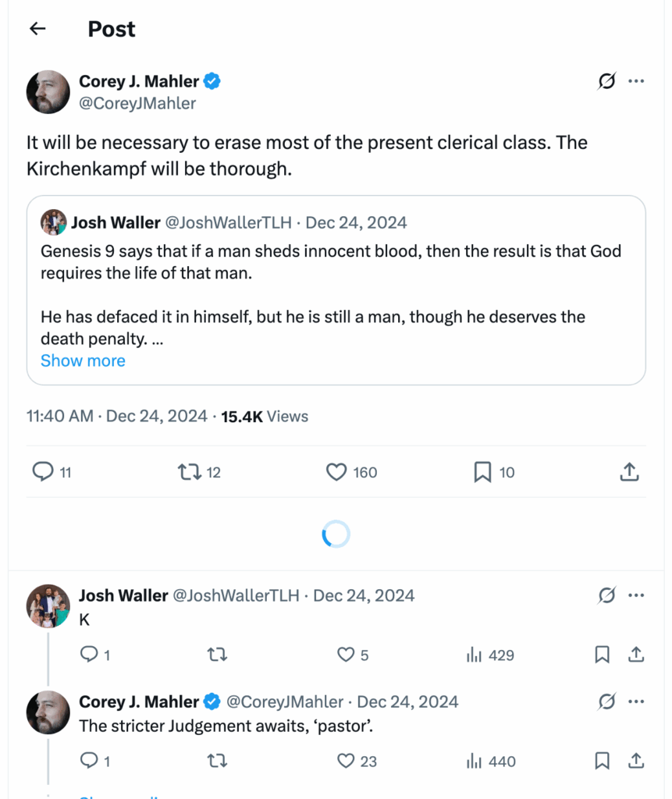Open the options menu on Corey's reply
Image resolution: width=672 pixels, height=799 pixels.
(637, 701)
